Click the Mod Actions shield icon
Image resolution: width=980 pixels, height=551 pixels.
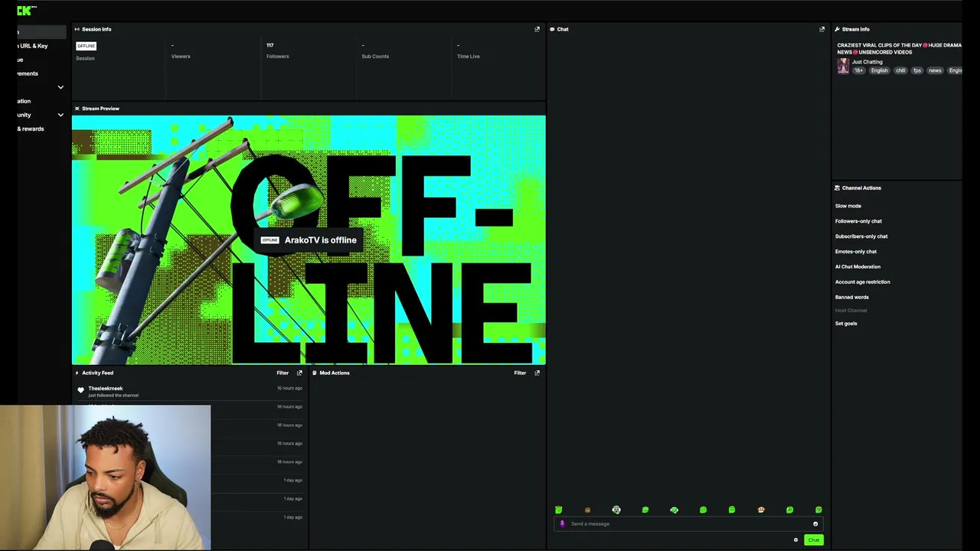314,373
